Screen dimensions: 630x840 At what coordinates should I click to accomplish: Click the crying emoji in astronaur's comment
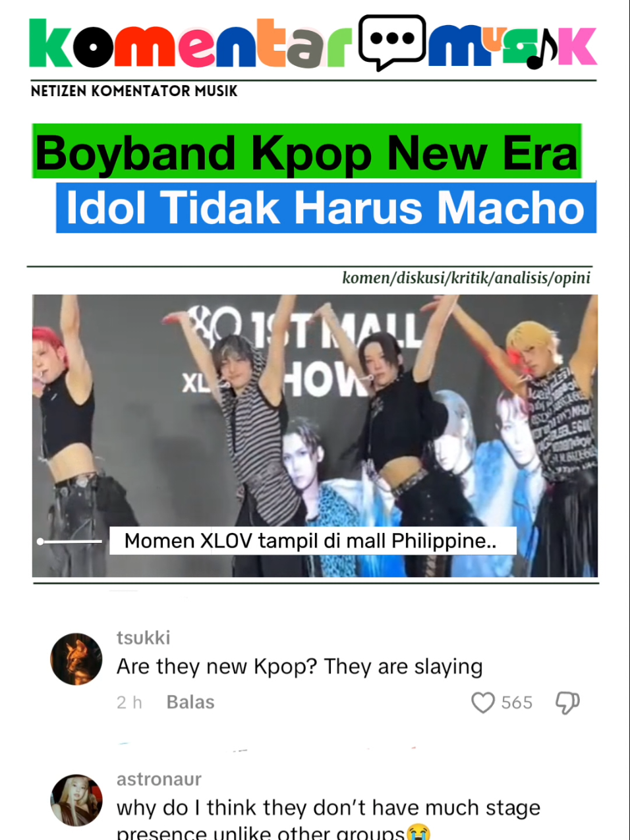tap(418, 832)
